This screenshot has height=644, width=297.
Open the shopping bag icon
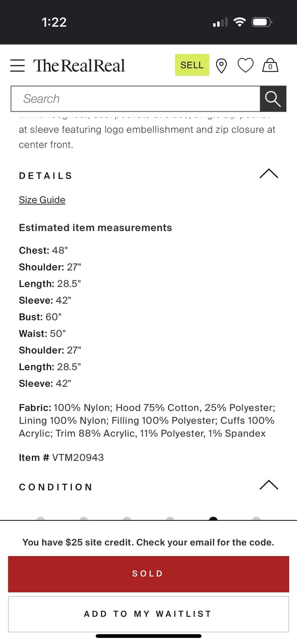point(270,65)
